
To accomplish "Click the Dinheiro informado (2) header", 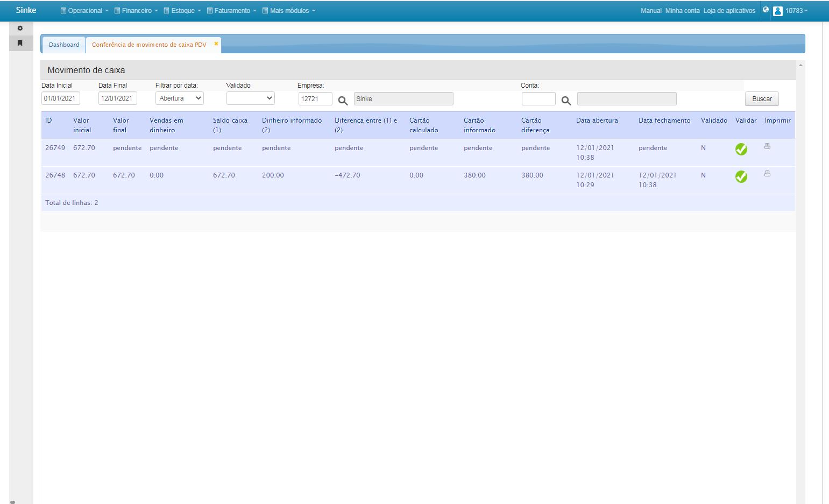I will pyautogui.click(x=292, y=125).
